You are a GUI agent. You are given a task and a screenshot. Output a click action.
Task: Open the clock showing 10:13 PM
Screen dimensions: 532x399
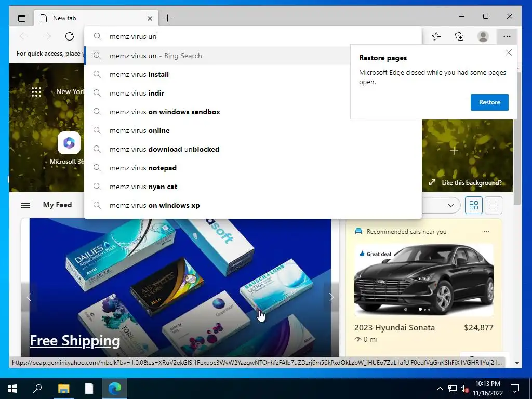(488, 389)
